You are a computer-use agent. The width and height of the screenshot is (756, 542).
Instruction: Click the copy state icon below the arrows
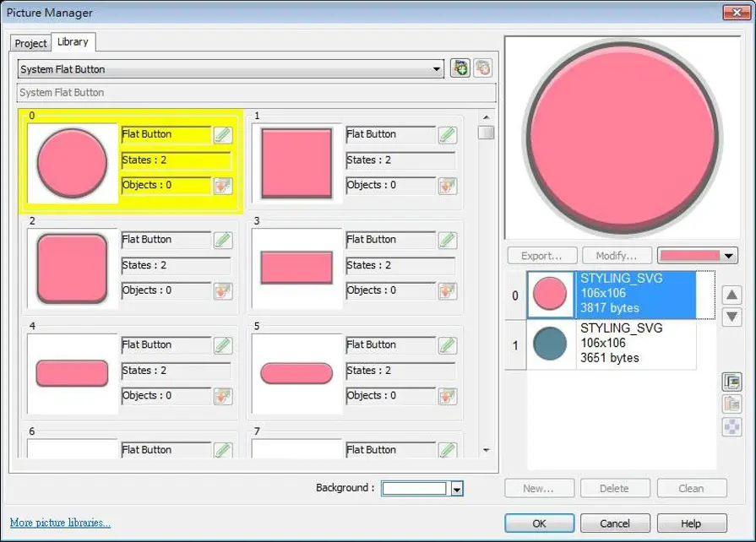[x=732, y=382]
